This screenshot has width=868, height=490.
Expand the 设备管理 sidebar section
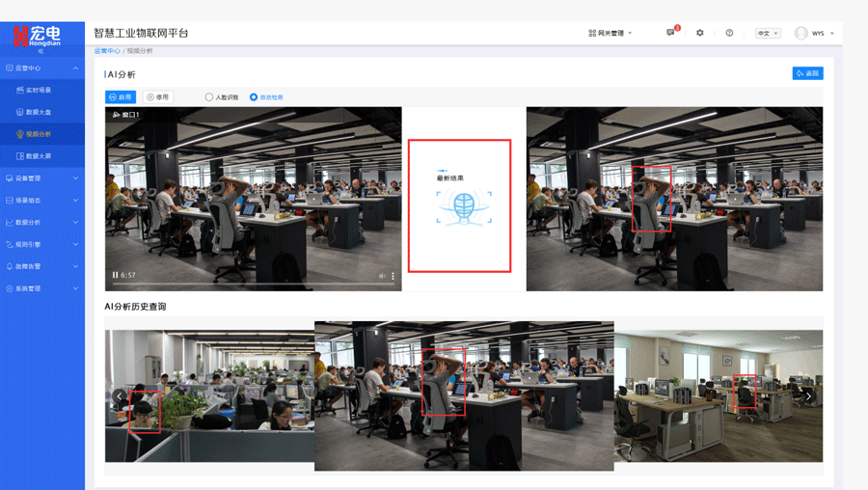coord(41,178)
